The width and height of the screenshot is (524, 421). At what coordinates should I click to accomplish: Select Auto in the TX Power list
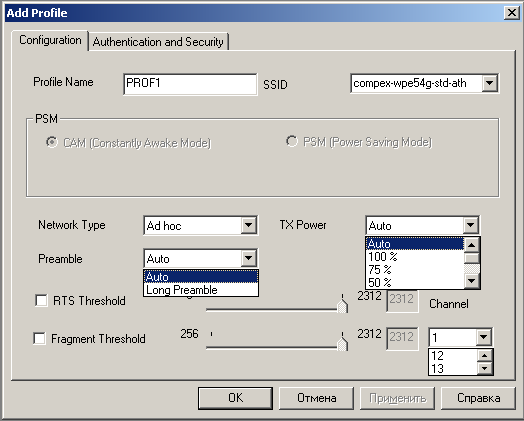(415, 244)
